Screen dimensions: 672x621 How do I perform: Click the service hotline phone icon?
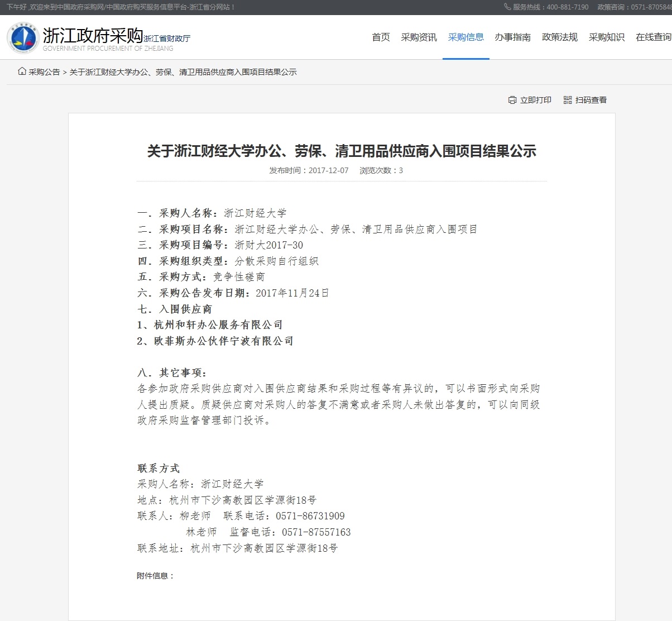coord(507,7)
